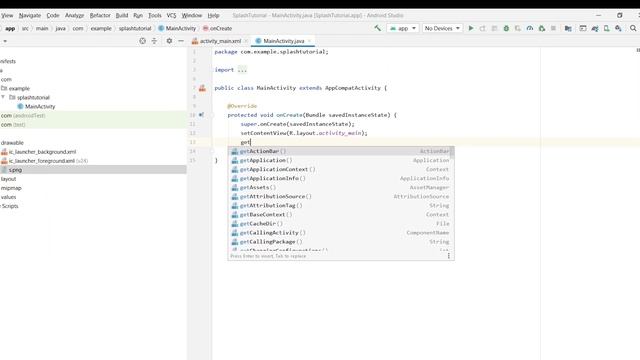640x360 pixels.
Task: Open the project view selector dropdown arrow
Action: pos(5,41)
